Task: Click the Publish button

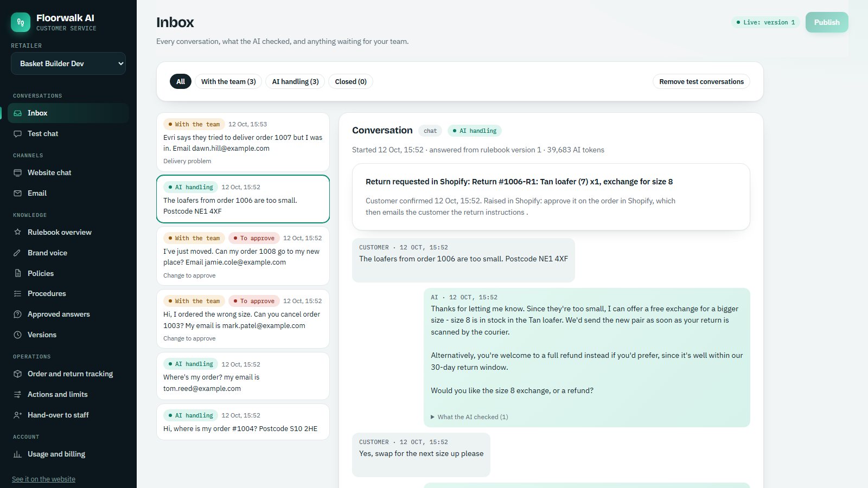Action: [x=827, y=22]
